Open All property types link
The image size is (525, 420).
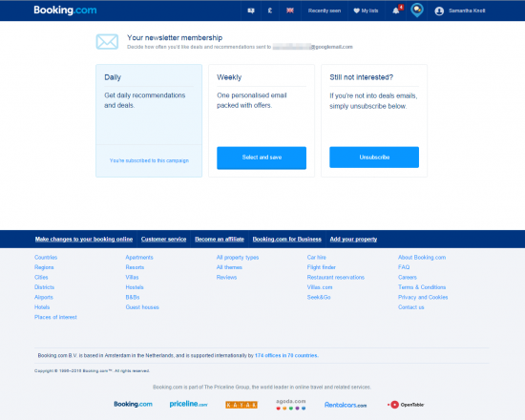[238, 257]
